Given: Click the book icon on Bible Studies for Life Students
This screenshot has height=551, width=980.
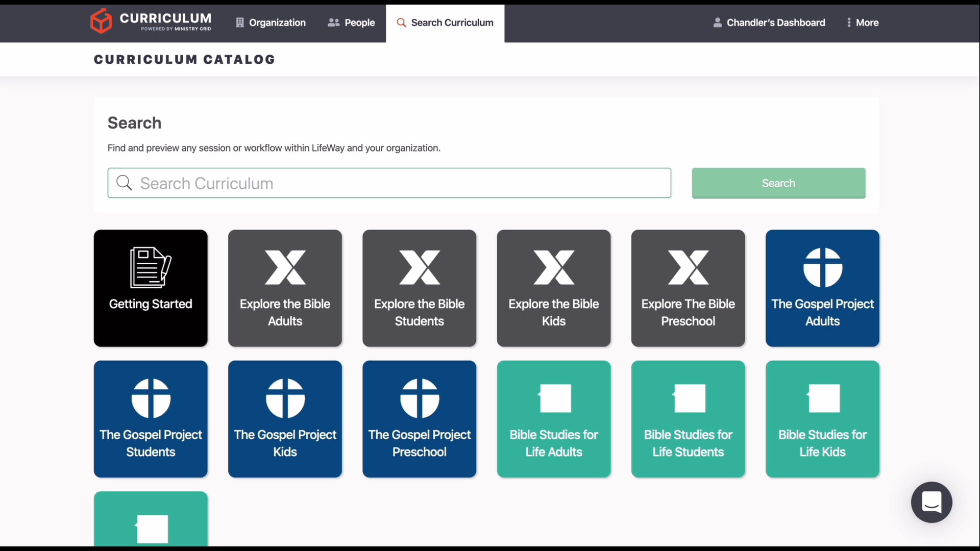Looking at the screenshot, I should [x=689, y=398].
